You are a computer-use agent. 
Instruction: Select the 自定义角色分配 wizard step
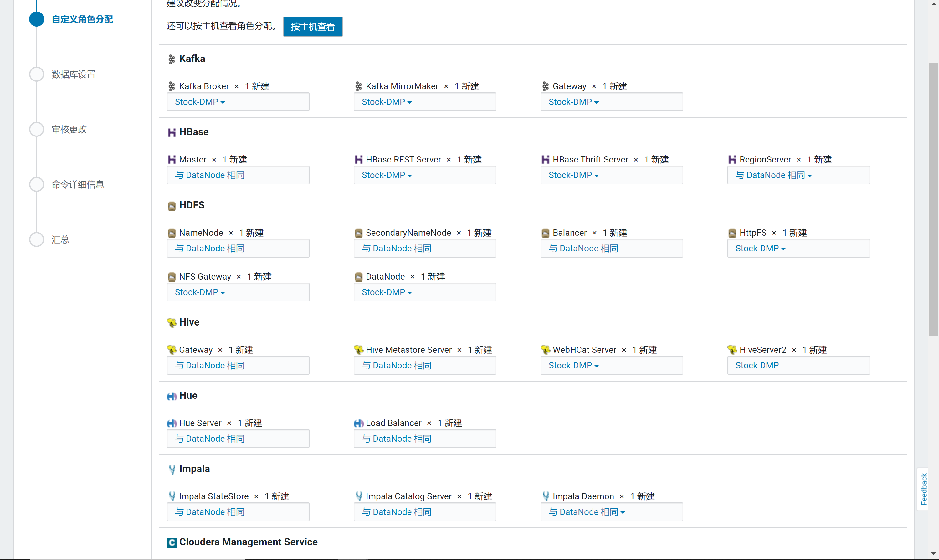click(x=82, y=19)
